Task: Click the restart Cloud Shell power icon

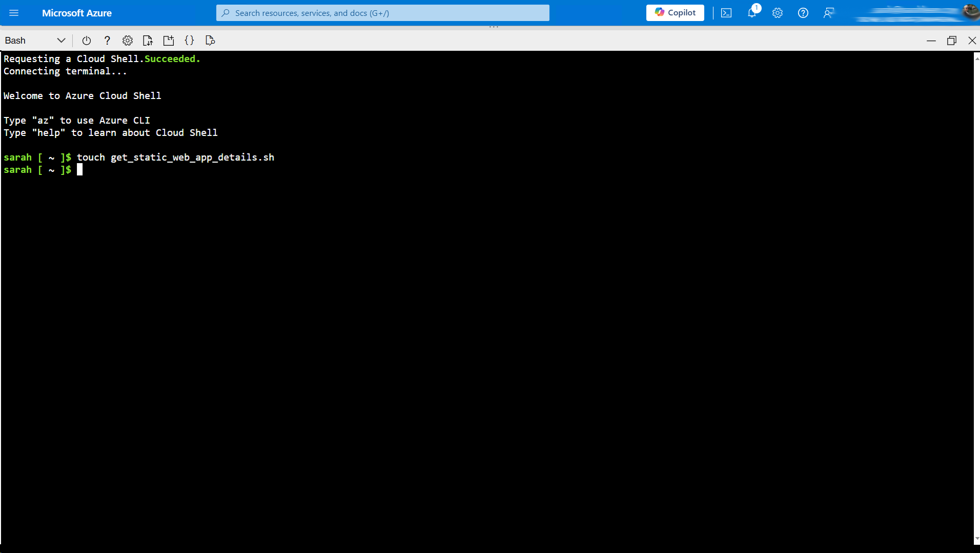Action: (x=86, y=41)
